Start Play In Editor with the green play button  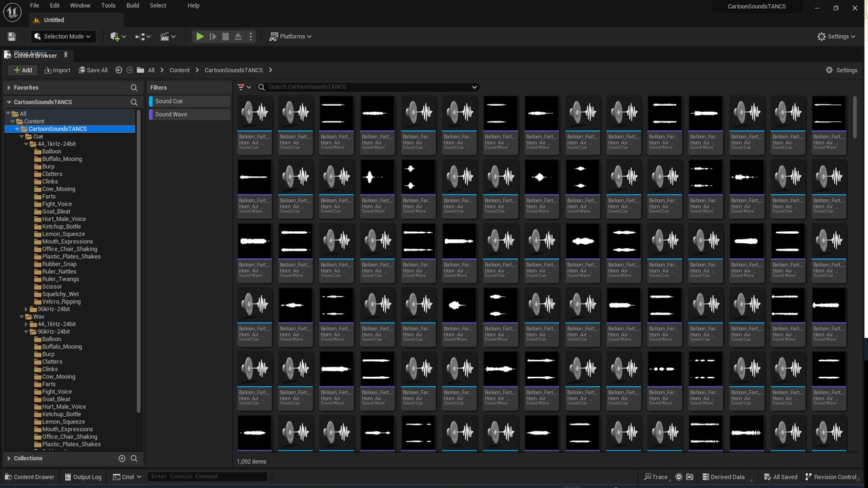199,37
